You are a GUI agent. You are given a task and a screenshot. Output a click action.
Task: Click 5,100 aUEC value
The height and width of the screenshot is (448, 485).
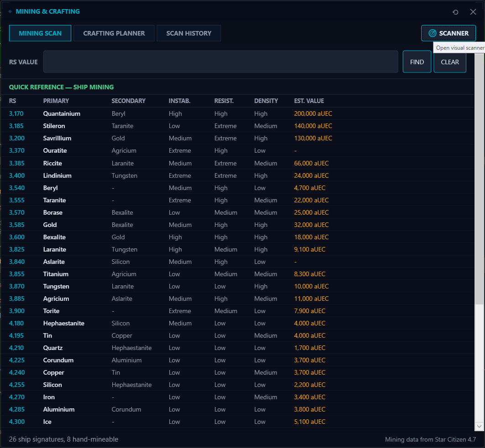[x=310, y=422]
